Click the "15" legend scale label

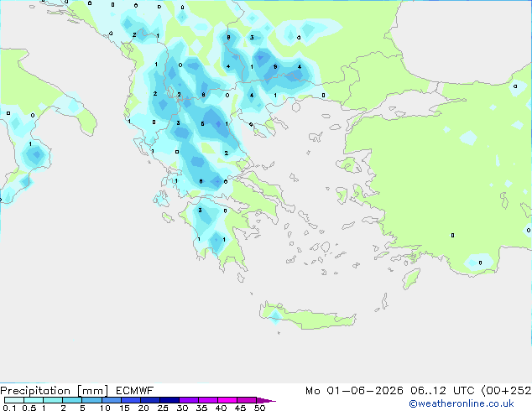tap(124, 408)
